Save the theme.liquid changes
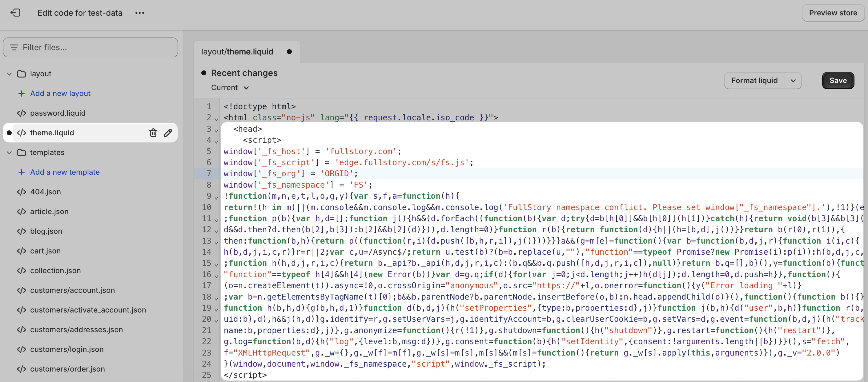 (x=838, y=81)
